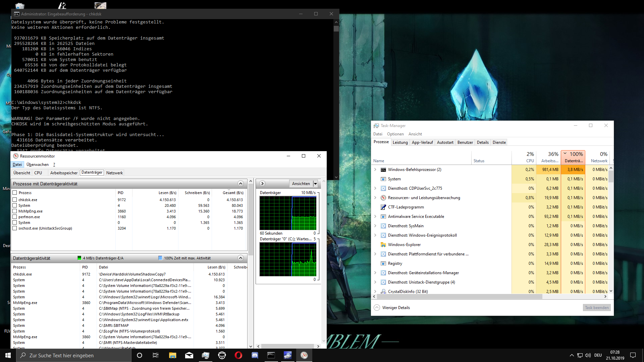Click the Task View taskbar icon
The width and height of the screenshot is (644, 362).
(156, 355)
